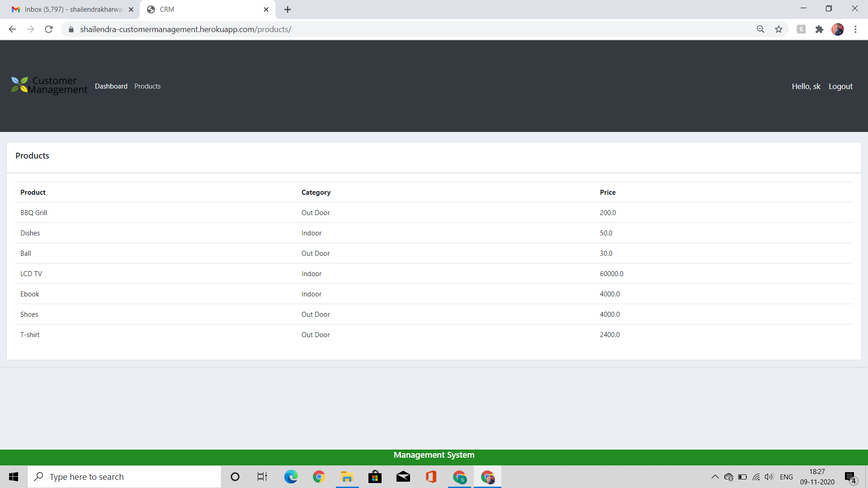The width and height of the screenshot is (868, 488).
Task: Expand hidden icons in the system tray
Action: coord(715,477)
